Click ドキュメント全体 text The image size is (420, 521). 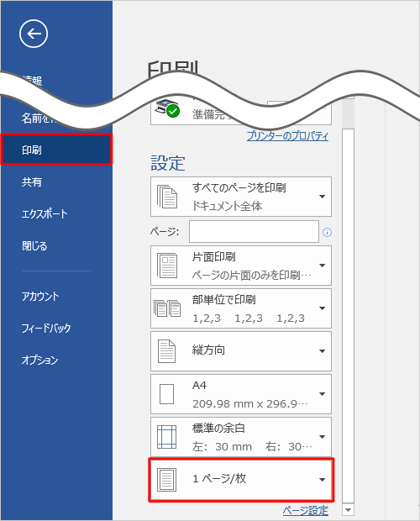coord(228,206)
